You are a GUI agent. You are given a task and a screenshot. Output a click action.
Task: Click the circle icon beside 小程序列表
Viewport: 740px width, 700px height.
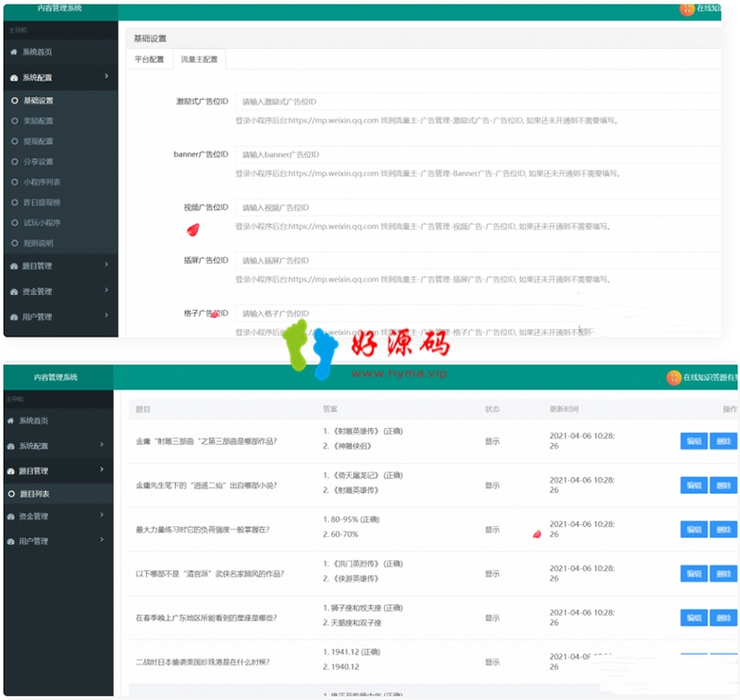pyautogui.click(x=15, y=181)
